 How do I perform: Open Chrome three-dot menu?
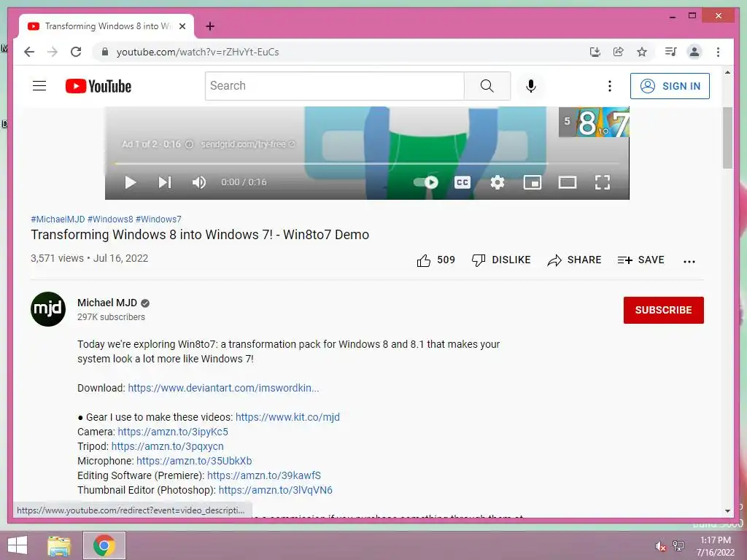coord(718,52)
